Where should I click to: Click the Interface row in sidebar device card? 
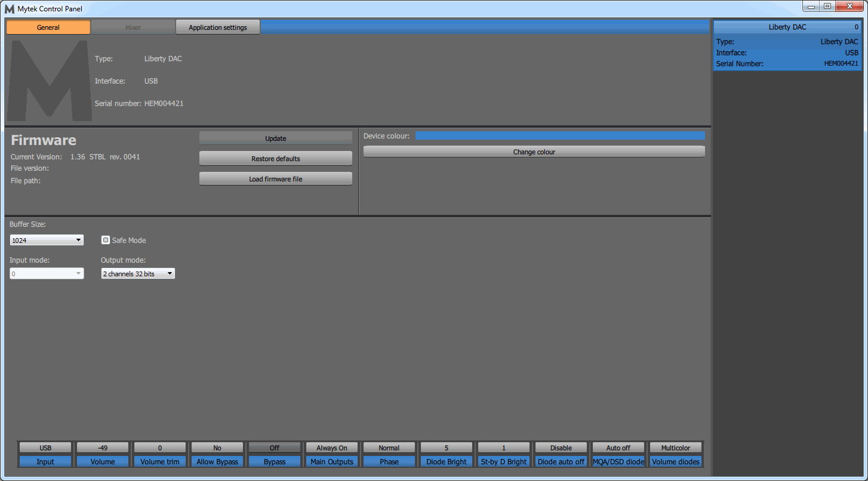(x=787, y=53)
